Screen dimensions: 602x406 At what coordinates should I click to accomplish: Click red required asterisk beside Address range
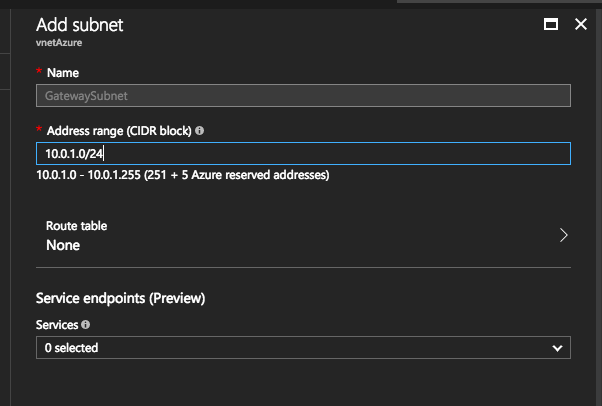pos(39,129)
